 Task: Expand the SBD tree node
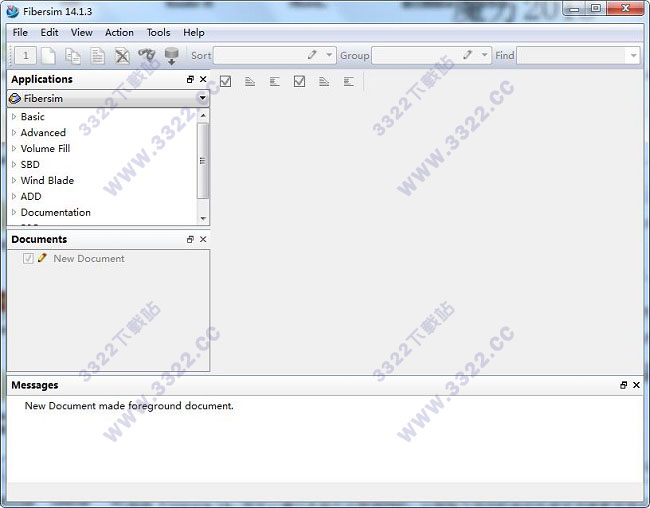[14, 164]
